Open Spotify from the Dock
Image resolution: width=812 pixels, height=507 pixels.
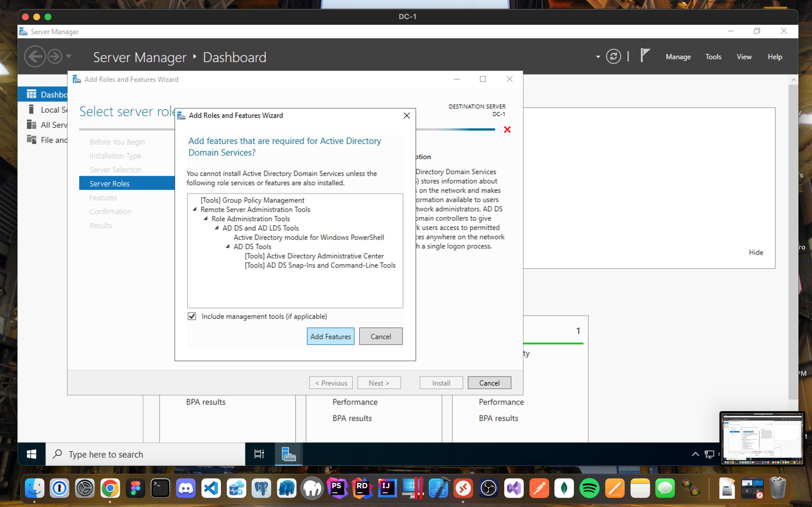click(x=589, y=488)
